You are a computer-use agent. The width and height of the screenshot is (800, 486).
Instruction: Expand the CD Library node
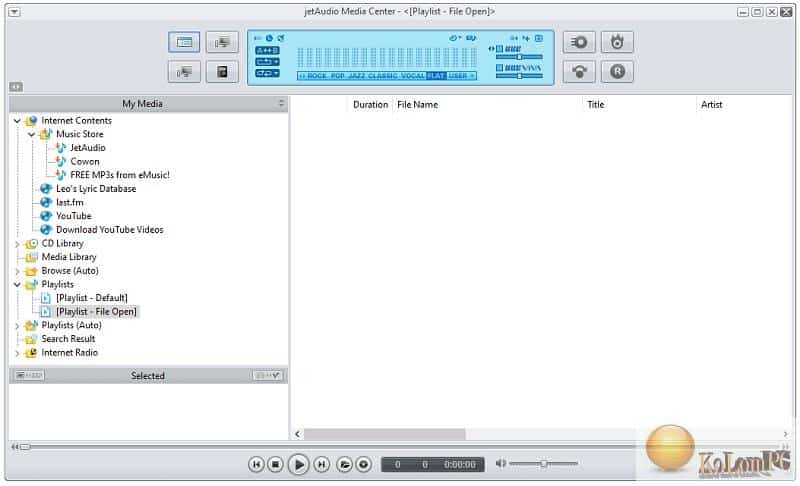pos(17,244)
